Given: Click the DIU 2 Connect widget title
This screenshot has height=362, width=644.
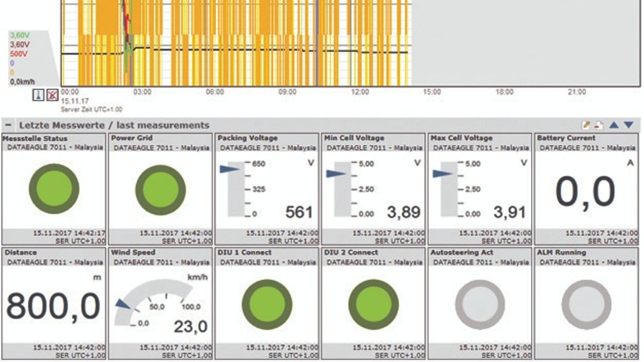Looking at the screenshot, I should [x=351, y=253].
